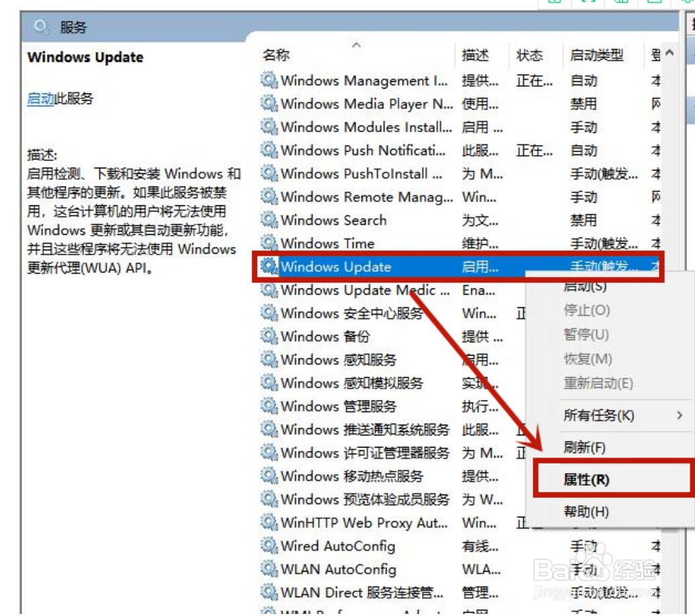This screenshot has height=616, width=695.
Task: Click 正在... status of Windows Management Instrumentation
Action: tap(534, 81)
